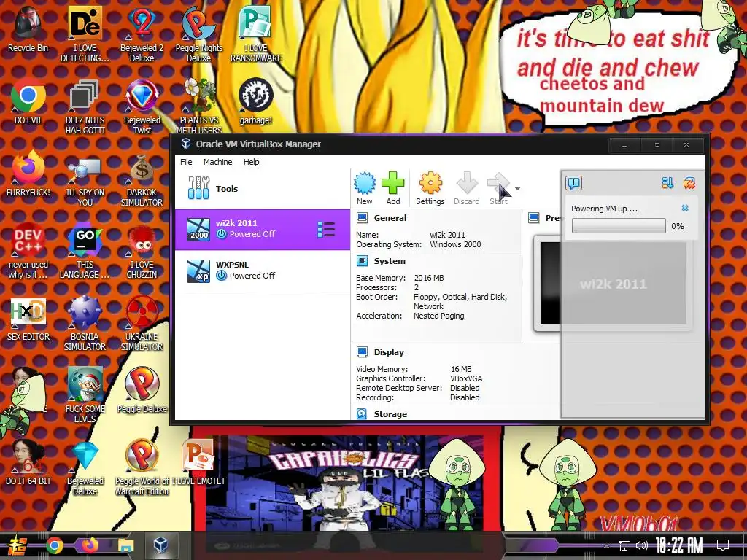Click the Start arrow toolbar icon
747x560 pixels.
click(498, 183)
